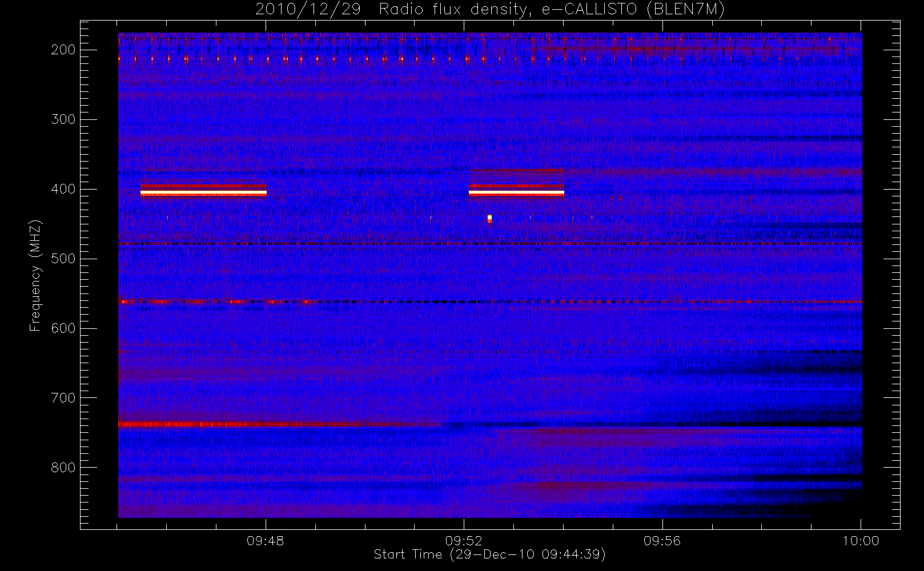The image size is (924, 571).
Task: Click the 600 frequency tick label
Action: [63, 328]
